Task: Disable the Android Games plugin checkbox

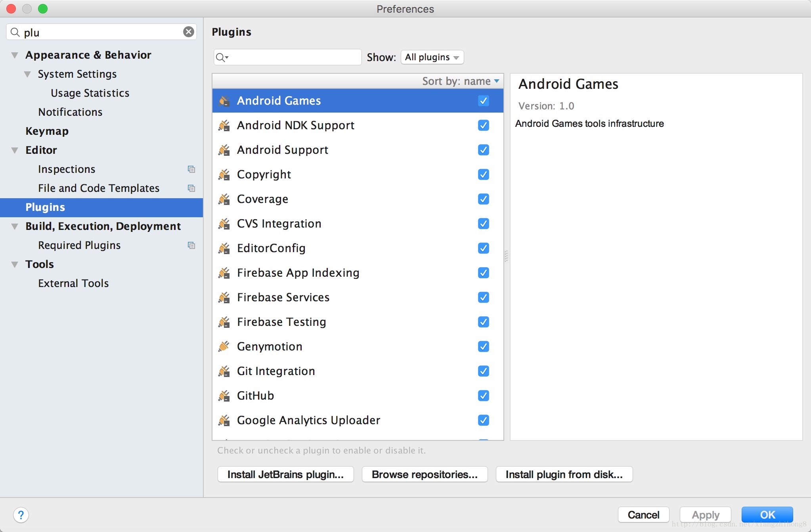Action: pyautogui.click(x=483, y=101)
